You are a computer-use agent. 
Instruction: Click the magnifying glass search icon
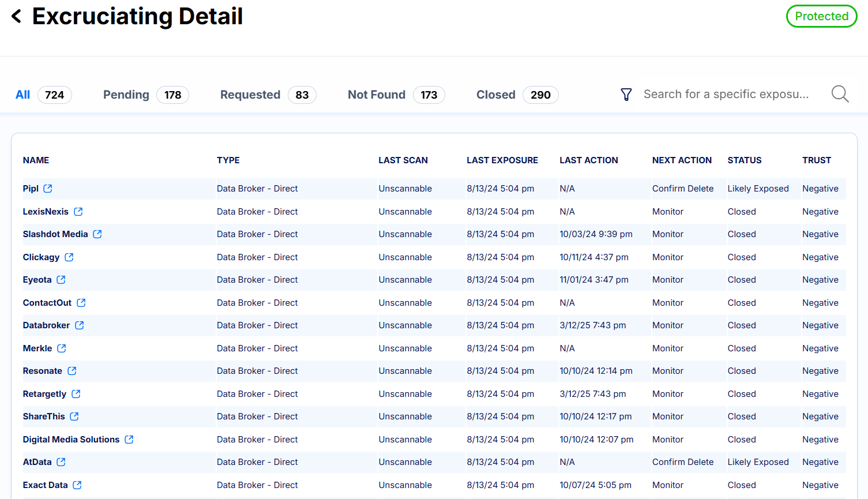click(x=840, y=94)
